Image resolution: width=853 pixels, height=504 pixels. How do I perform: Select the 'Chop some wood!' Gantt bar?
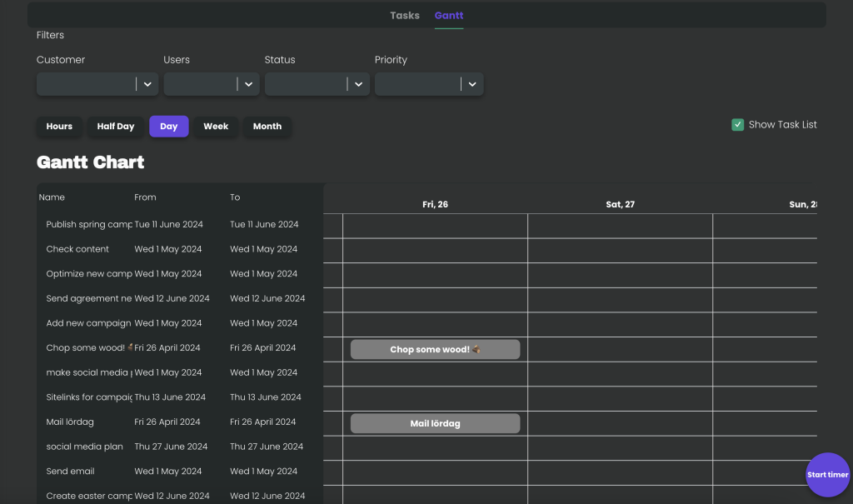[x=435, y=349]
